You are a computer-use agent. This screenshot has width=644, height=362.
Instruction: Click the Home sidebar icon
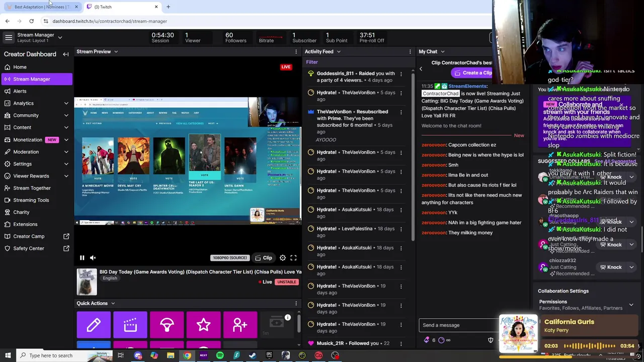pyautogui.click(x=7, y=67)
